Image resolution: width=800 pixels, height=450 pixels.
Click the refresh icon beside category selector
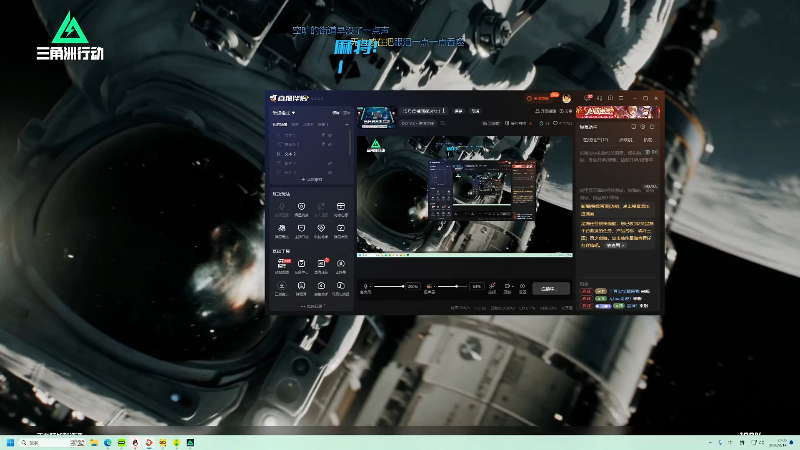(443, 123)
